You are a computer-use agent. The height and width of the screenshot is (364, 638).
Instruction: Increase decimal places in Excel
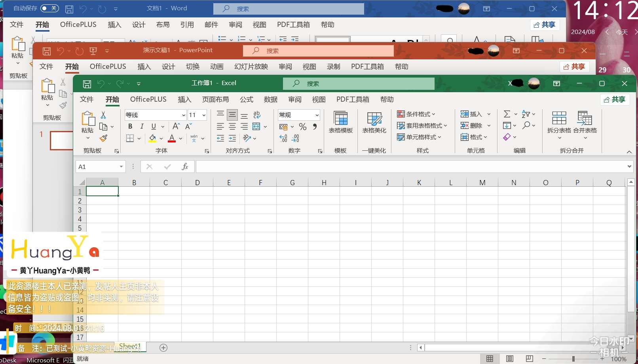coord(283,138)
